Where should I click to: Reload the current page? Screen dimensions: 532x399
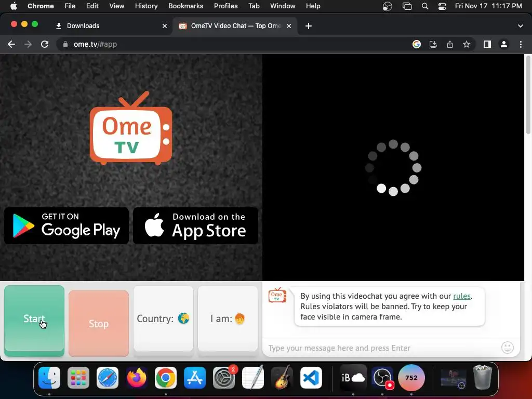(x=45, y=44)
